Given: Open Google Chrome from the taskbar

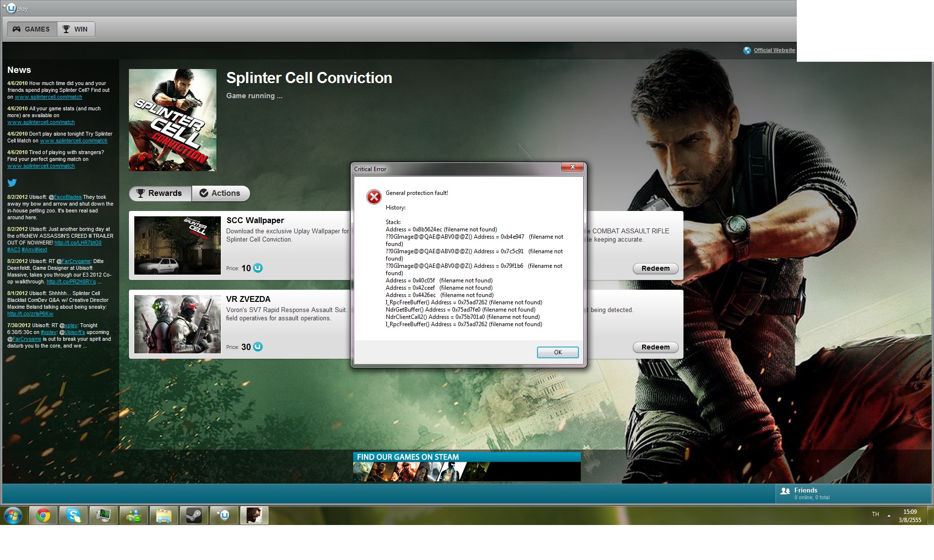Looking at the screenshot, I should [43, 515].
